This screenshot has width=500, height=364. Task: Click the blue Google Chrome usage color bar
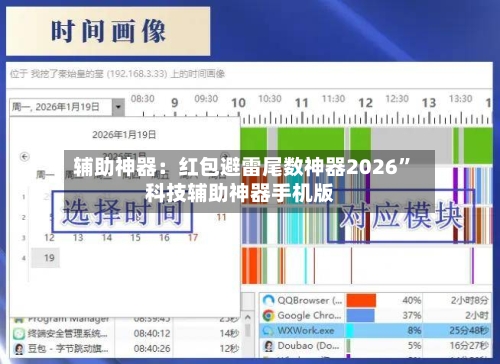pos(360,315)
